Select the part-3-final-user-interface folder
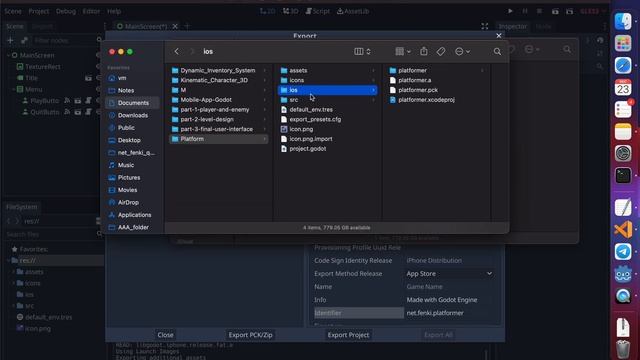This screenshot has height=360, width=640. [x=218, y=129]
